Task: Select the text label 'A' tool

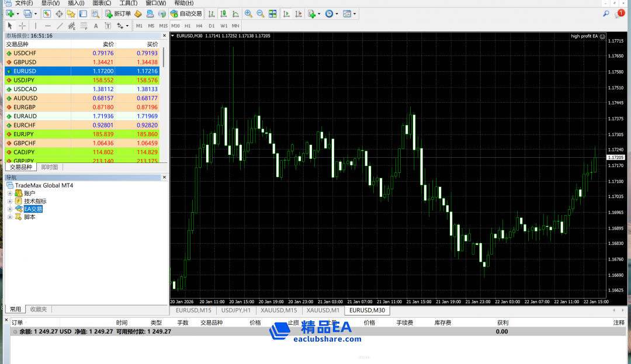Action: click(x=96, y=26)
